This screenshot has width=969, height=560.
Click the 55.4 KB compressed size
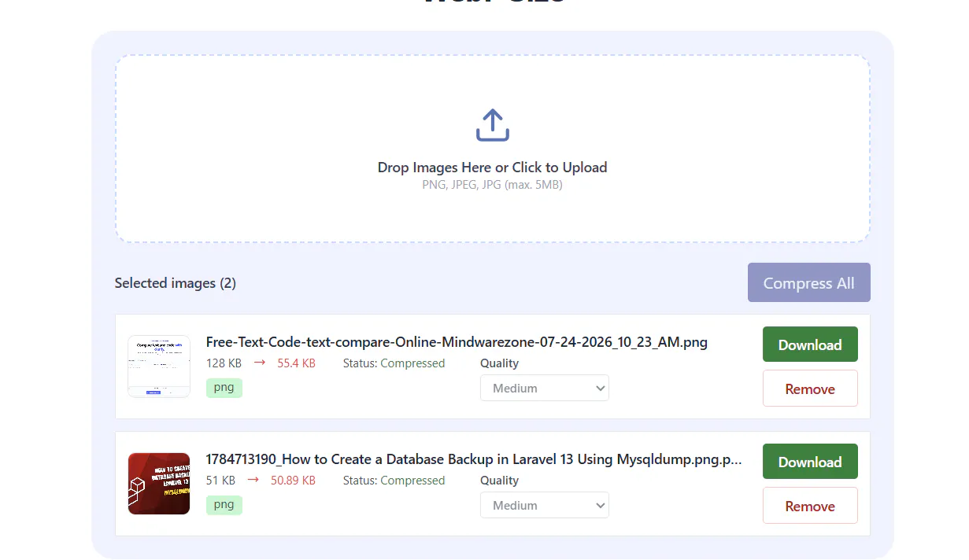coord(296,363)
